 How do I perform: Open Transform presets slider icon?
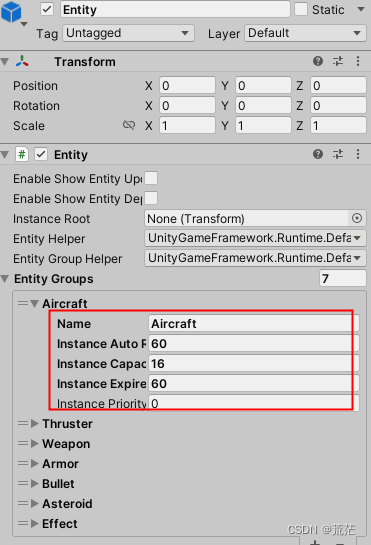click(338, 61)
